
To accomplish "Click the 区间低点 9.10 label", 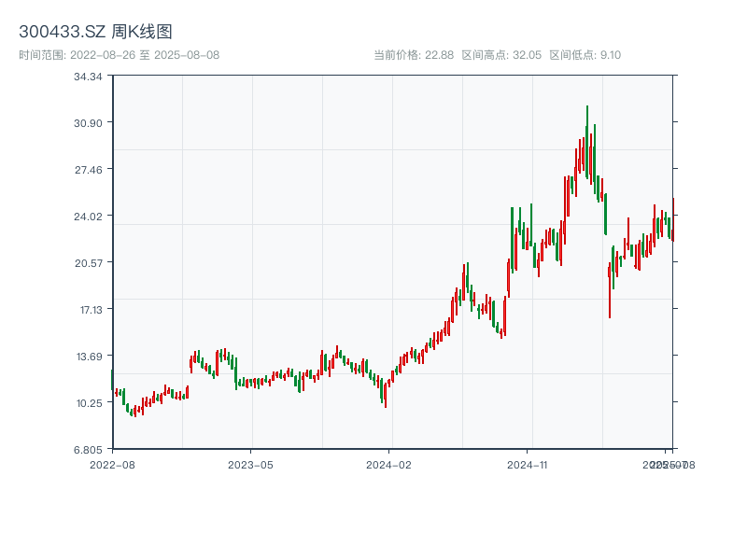I will coord(585,55).
